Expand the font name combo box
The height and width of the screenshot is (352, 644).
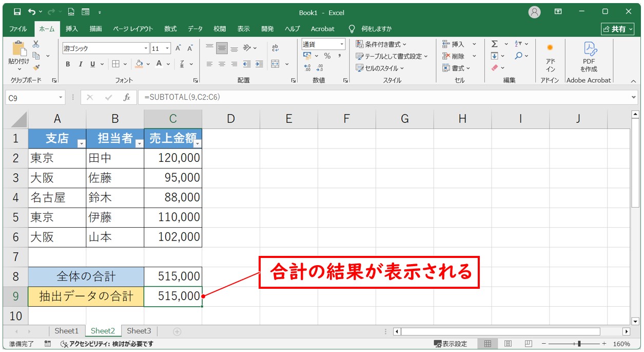click(146, 49)
